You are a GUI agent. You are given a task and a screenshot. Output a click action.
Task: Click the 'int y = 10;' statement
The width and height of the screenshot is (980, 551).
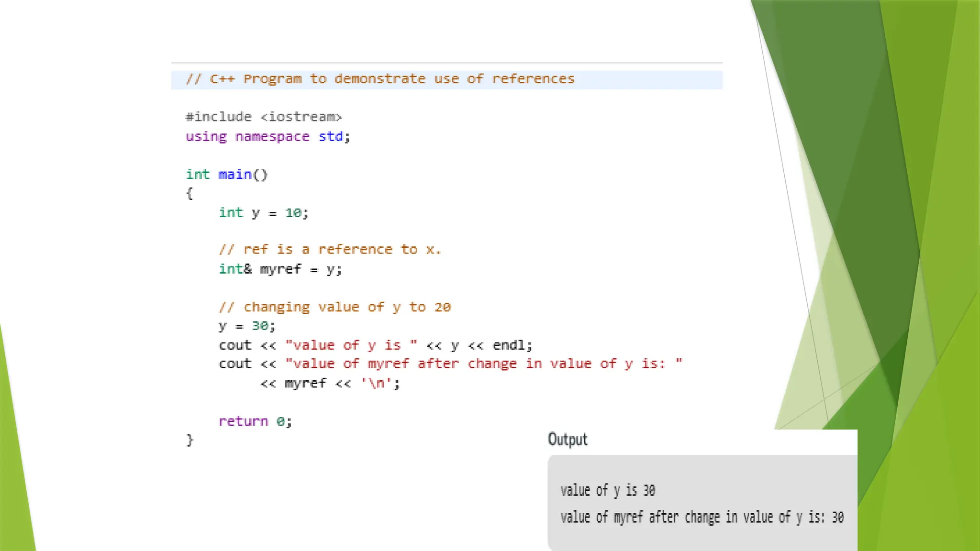[264, 213]
